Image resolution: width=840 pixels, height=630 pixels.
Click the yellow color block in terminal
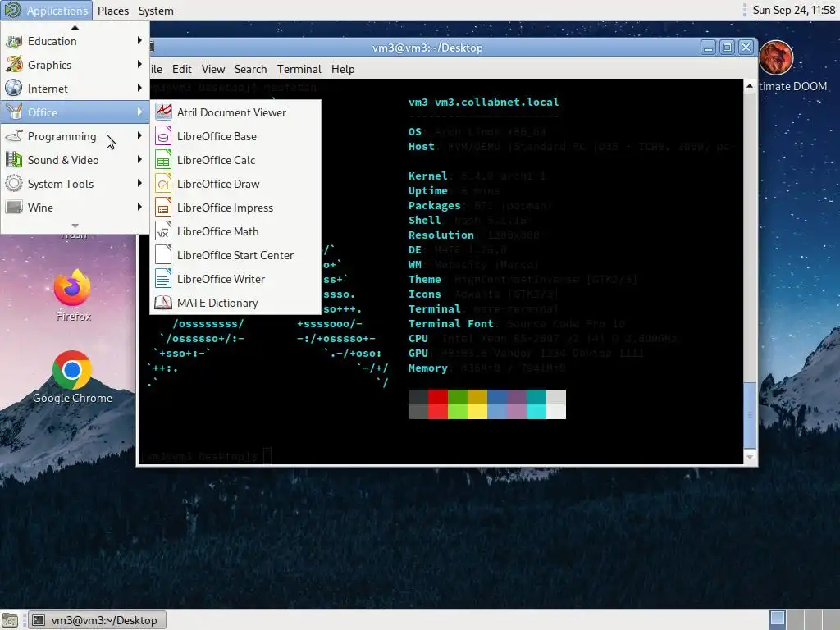click(x=477, y=412)
